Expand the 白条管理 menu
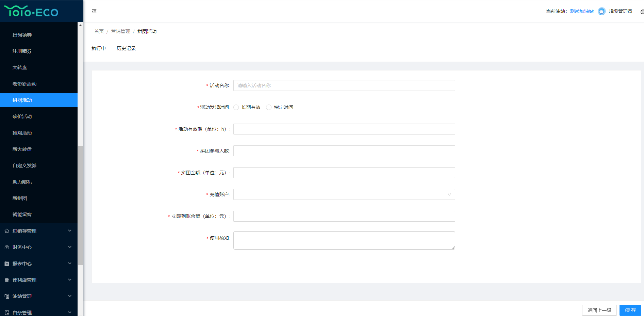644x316 pixels. (x=39, y=312)
